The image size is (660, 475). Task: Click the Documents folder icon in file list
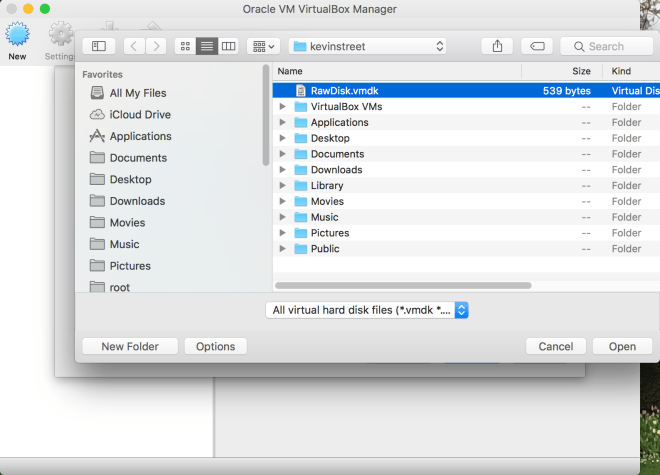(301, 154)
